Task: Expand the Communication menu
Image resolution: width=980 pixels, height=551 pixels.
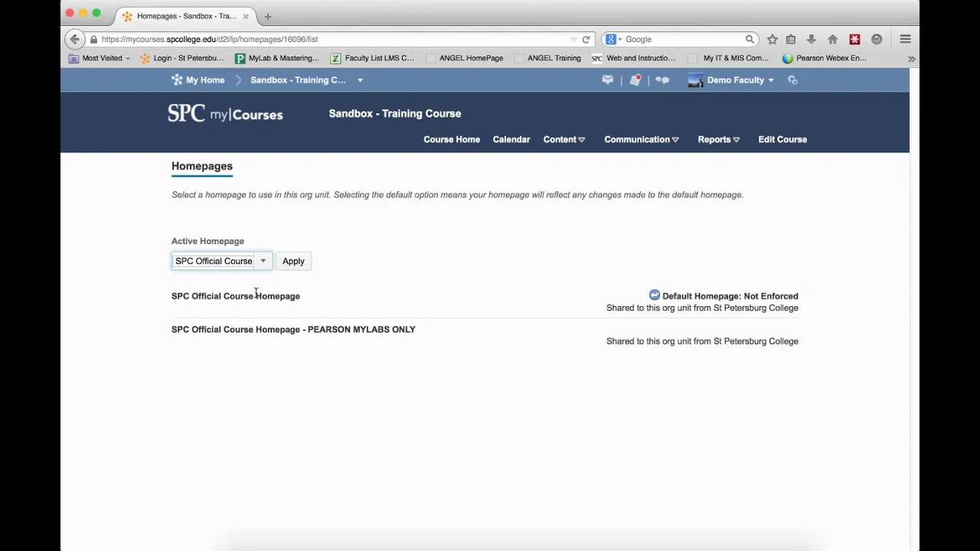Action: coord(642,139)
